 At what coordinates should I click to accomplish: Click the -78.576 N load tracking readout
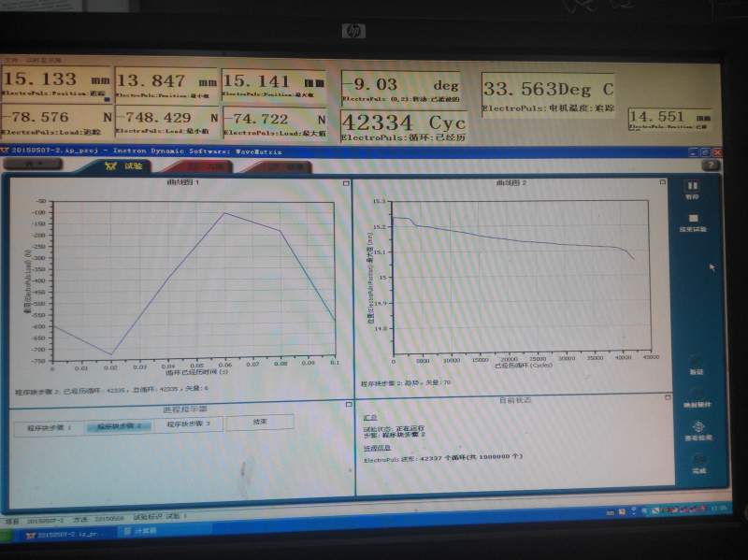pyautogui.click(x=57, y=122)
